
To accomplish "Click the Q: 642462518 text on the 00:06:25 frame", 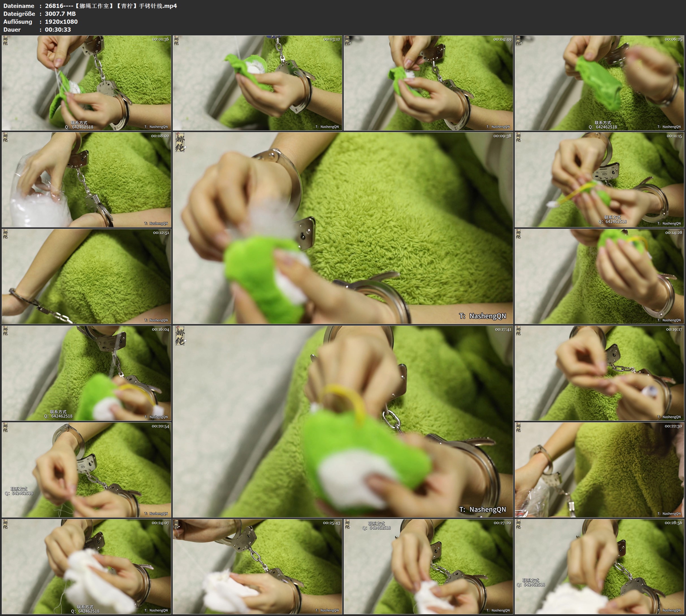I will (603, 127).
